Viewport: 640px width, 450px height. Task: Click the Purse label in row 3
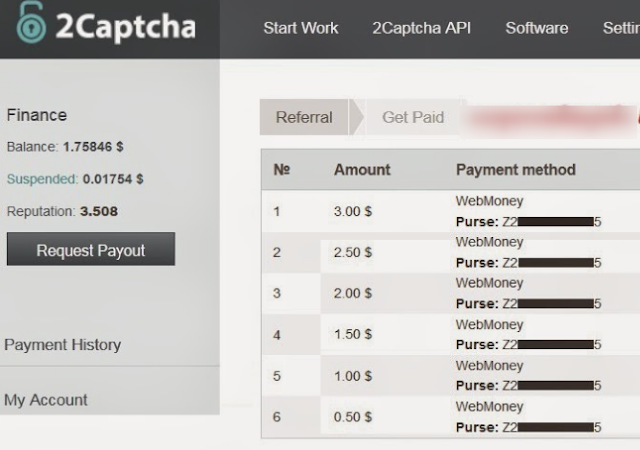477,304
